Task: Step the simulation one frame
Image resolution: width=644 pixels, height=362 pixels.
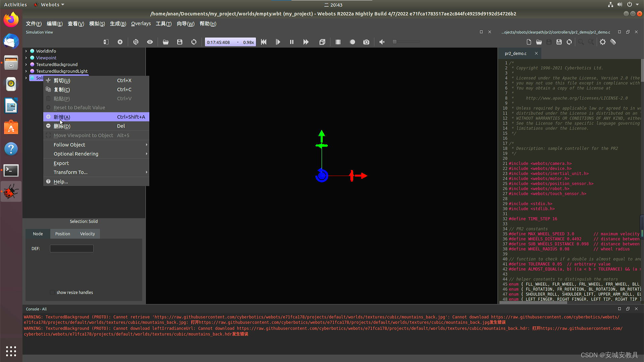Action: pyautogui.click(x=278, y=42)
